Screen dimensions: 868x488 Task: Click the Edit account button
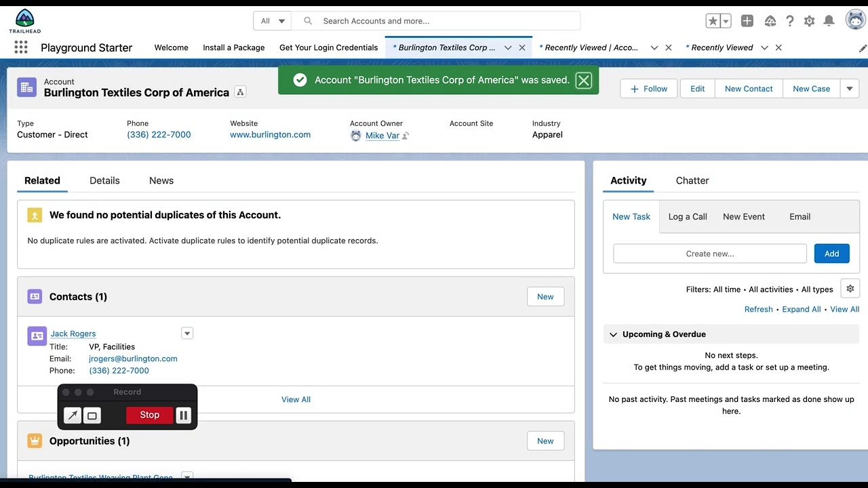698,89
